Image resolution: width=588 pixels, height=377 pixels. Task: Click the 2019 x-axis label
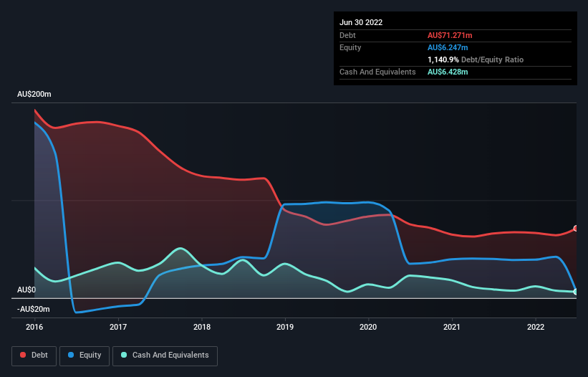[x=285, y=327]
